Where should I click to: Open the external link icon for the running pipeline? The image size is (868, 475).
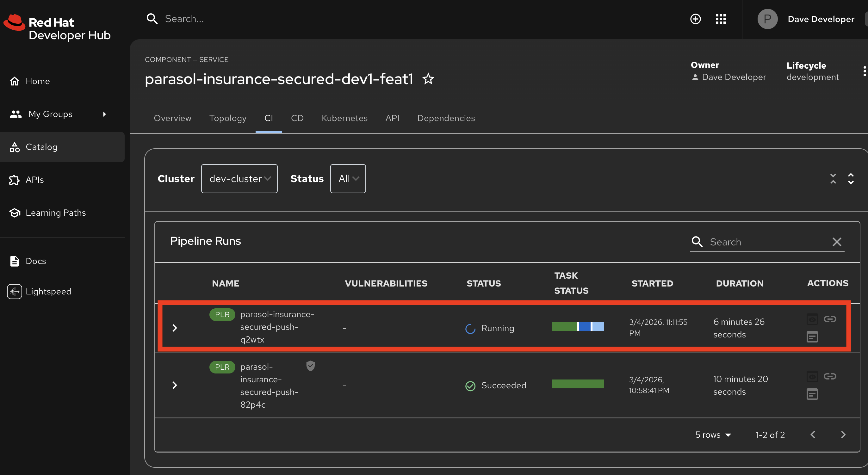[x=830, y=319]
